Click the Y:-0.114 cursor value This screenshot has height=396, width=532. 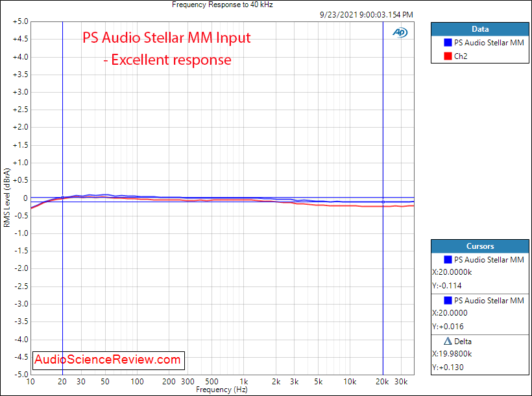coord(447,286)
